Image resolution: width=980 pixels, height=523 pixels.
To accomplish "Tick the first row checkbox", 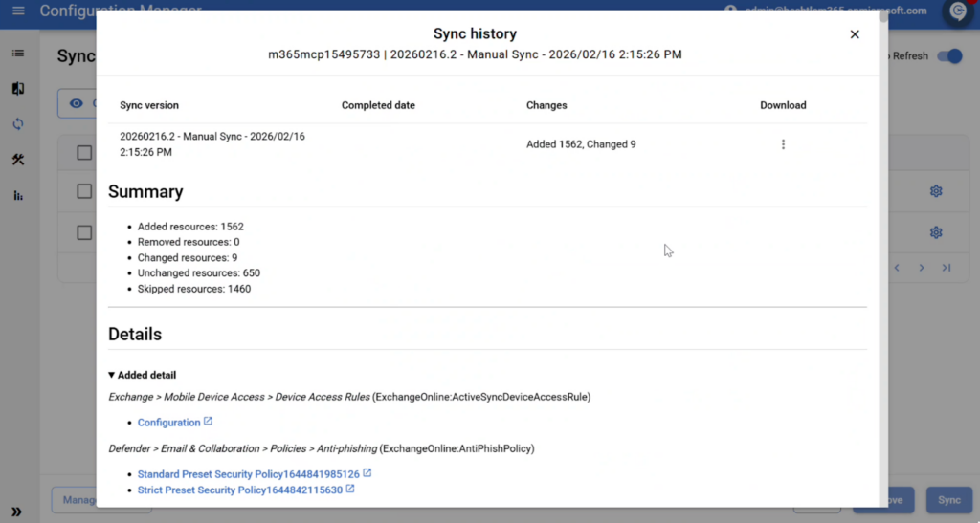I will 84,191.
